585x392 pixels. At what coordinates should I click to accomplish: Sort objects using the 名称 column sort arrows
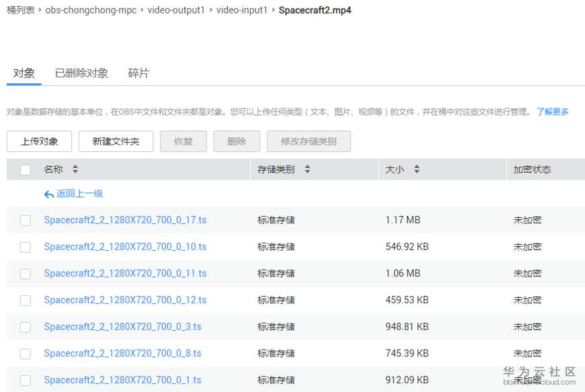[x=74, y=169]
